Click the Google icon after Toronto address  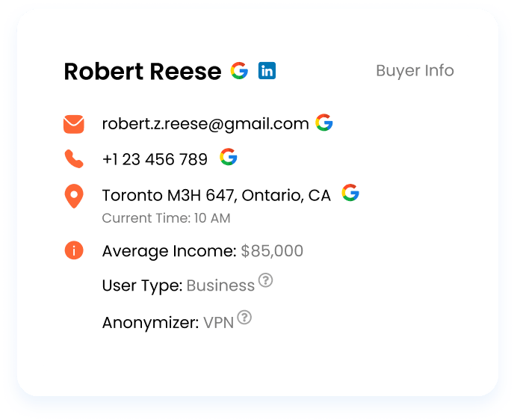350,194
